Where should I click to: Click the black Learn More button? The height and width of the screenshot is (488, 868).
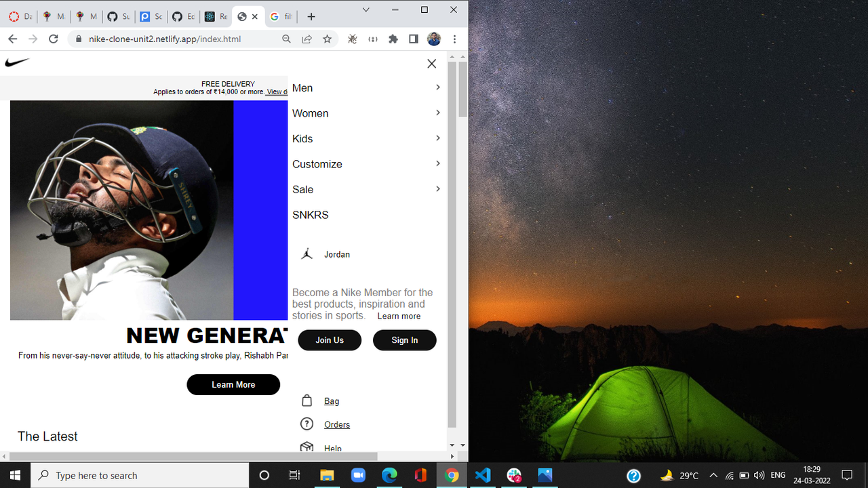click(233, 384)
